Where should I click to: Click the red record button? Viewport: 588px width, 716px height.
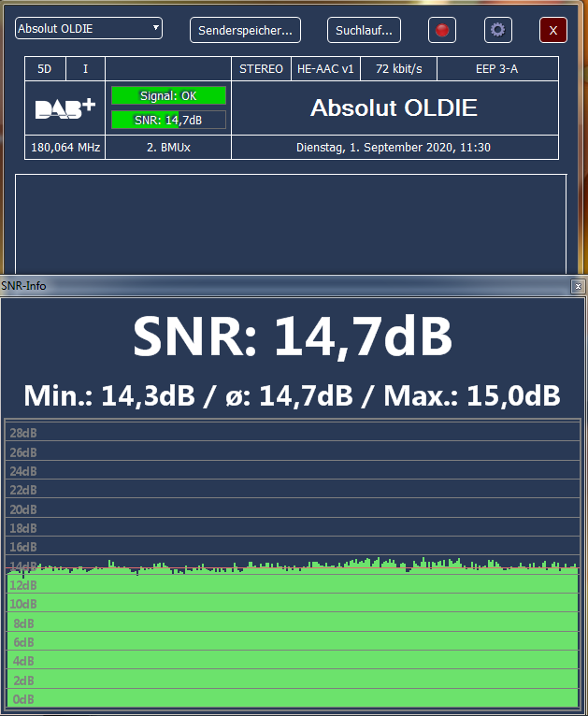[442, 30]
